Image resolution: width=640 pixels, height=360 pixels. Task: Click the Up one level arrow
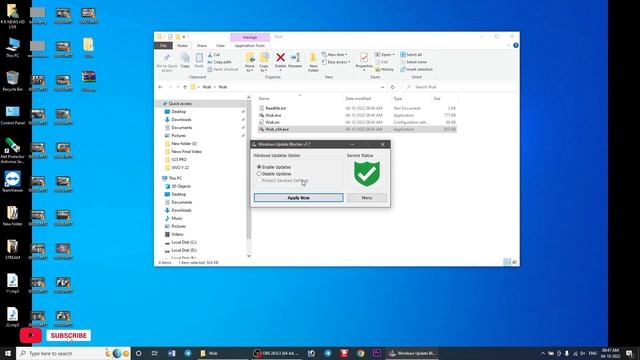pyautogui.click(x=185, y=87)
